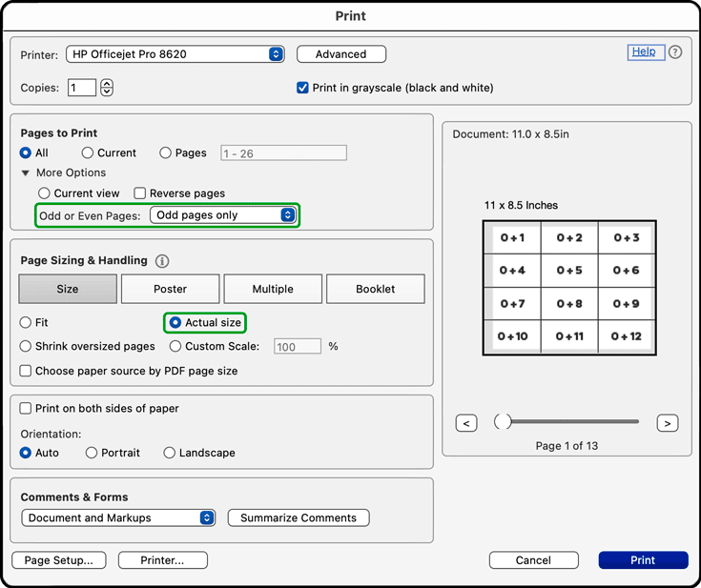Select the All pages radio button
This screenshot has width=701, height=588.
click(x=26, y=152)
